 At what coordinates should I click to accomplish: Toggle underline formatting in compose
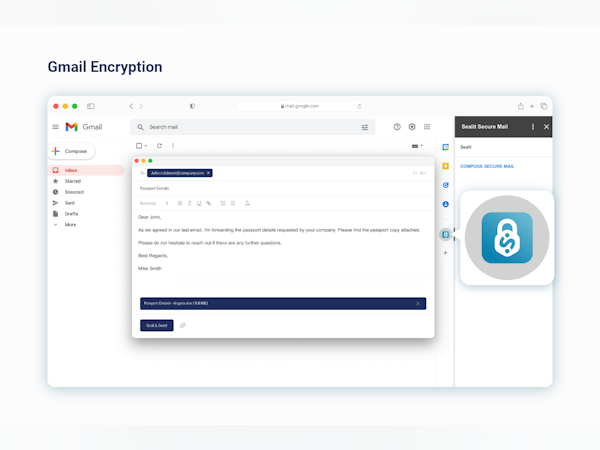[199, 203]
